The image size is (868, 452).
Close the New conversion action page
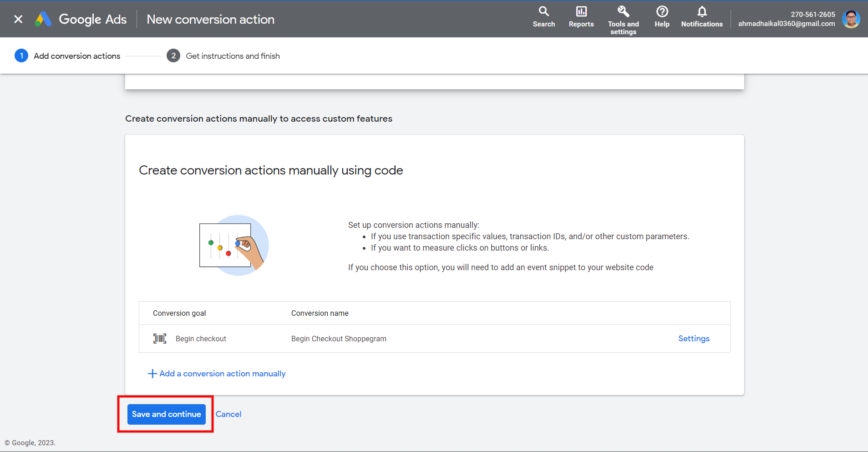tap(18, 19)
